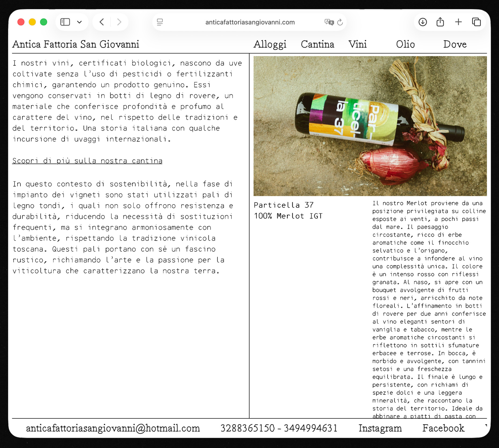Open the sidebar dropdown chevron

[79, 22]
